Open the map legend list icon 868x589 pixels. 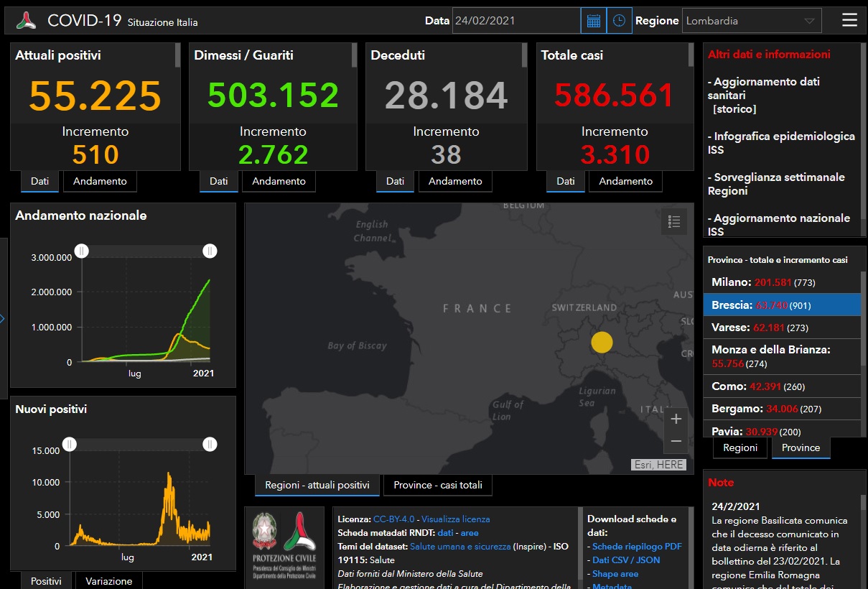[673, 222]
